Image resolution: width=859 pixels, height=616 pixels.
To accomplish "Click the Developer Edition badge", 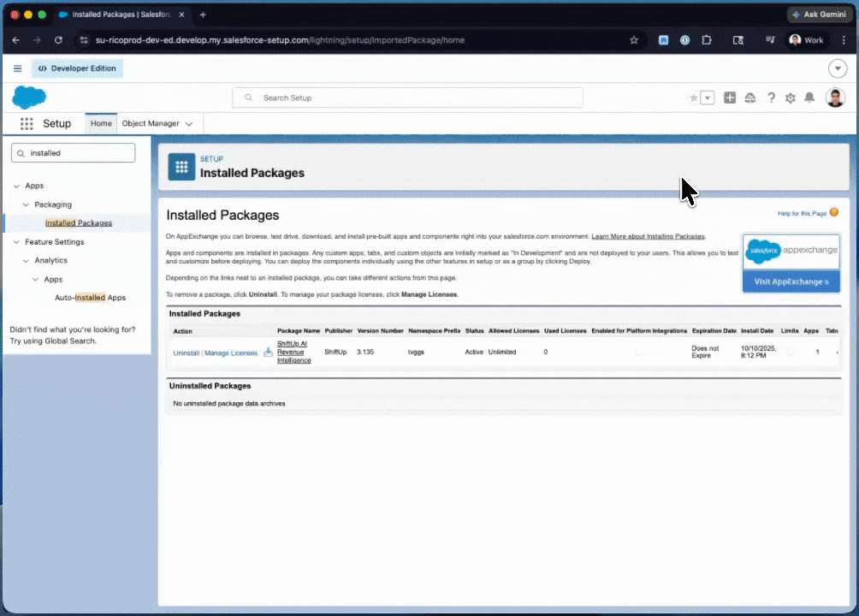I will coord(77,68).
